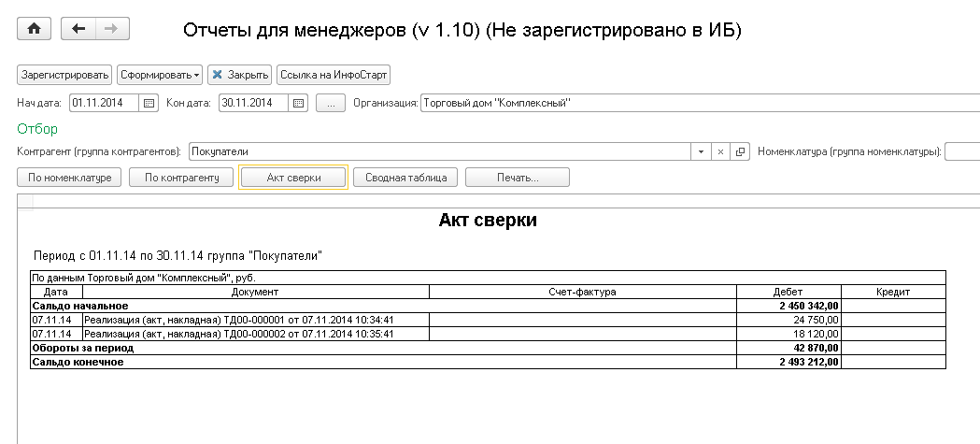
Task: Open Ссылка на ИнфоСтарт link button
Action: pyautogui.click(x=334, y=75)
